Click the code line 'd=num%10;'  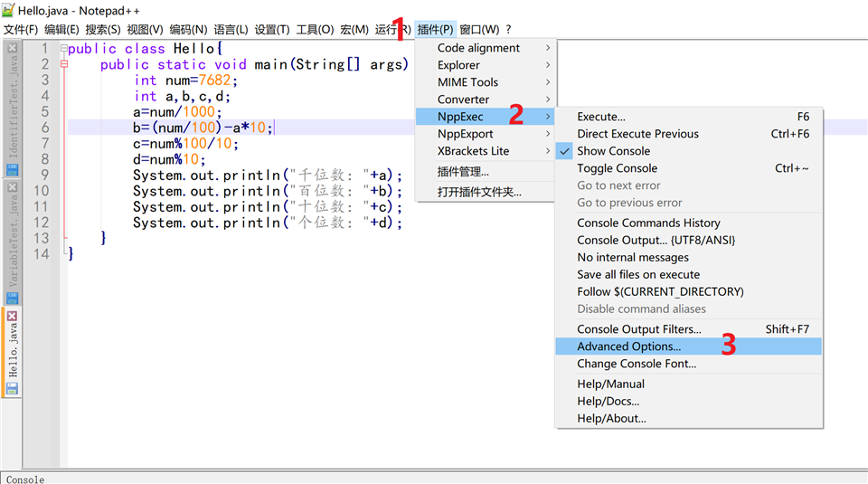pos(169,159)
